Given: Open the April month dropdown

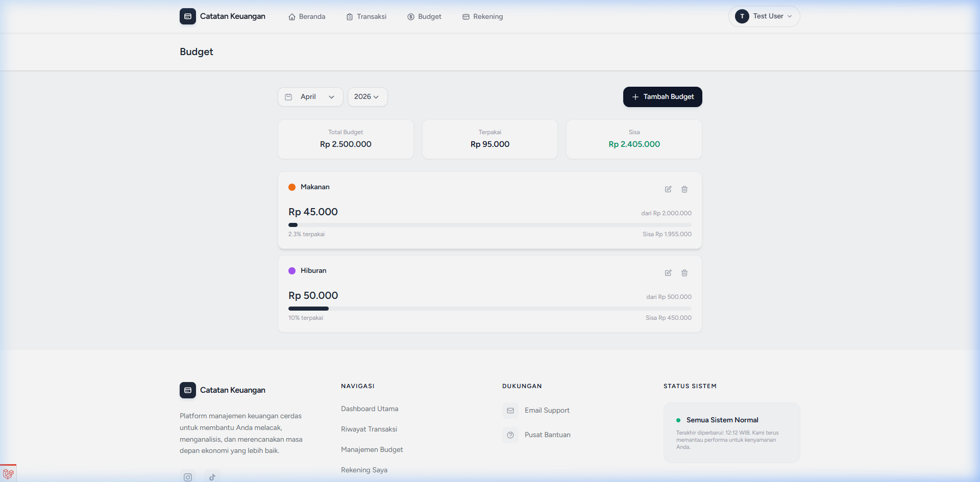Looking at the screenshot, I should point(310,97).
